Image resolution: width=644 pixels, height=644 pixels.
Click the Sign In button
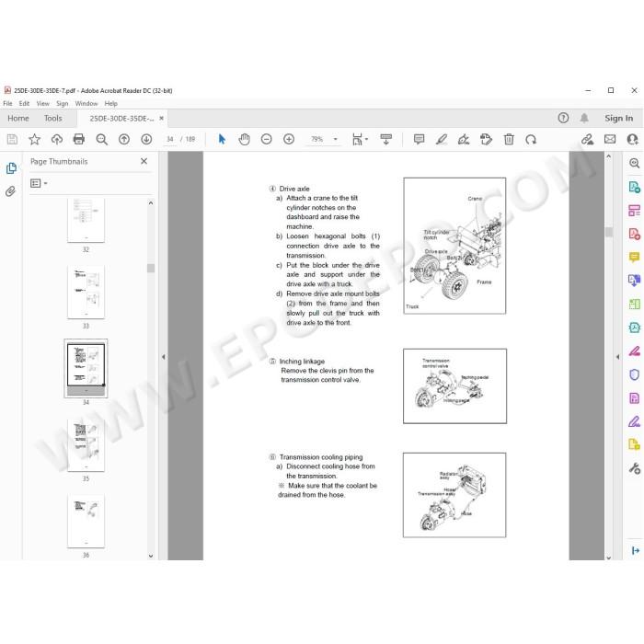618,119
